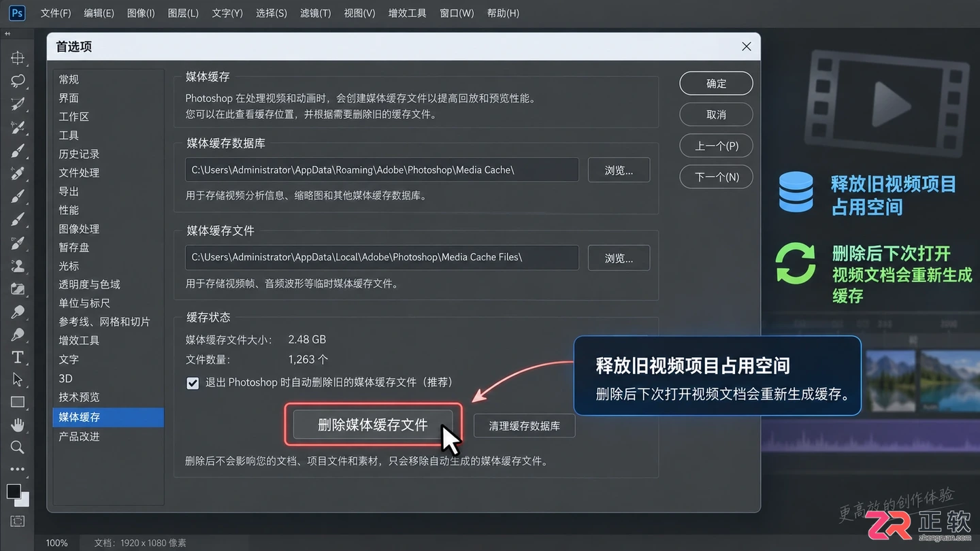Go to 下一个(N) preferences page
Image resolution: width=980 pixels, height=551 pixels.
[x=716, y=177]
